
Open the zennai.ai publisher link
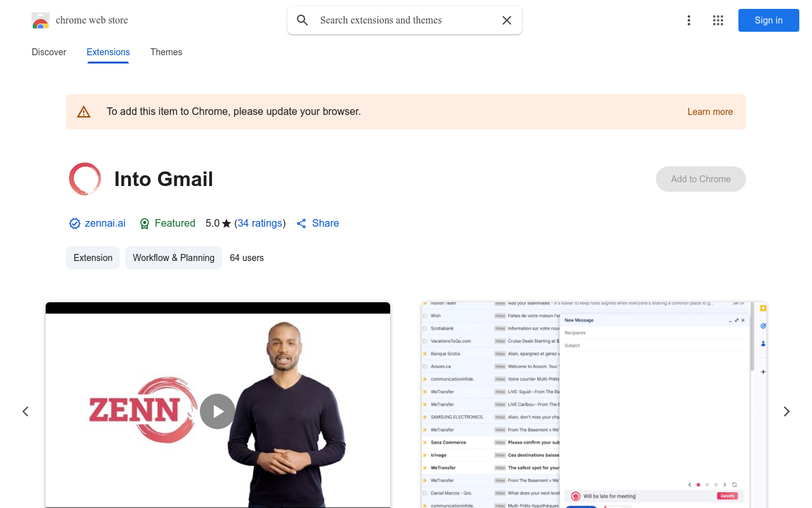tap(105, 224)
